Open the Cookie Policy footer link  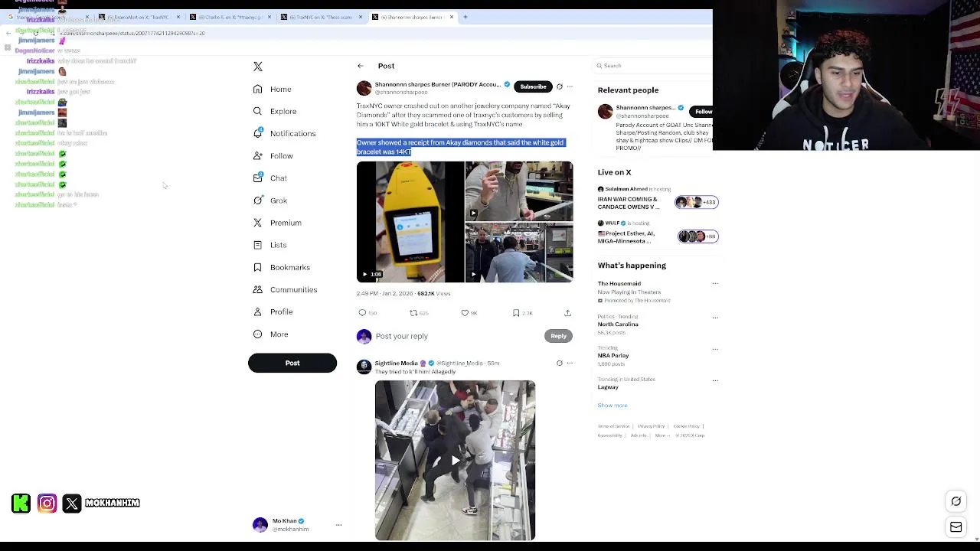point(687,426)
